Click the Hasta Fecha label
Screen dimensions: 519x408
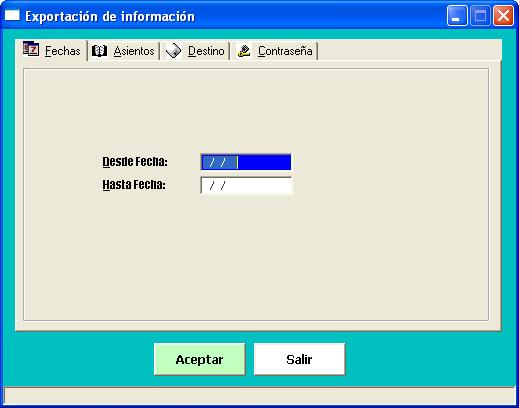(134, 185)
